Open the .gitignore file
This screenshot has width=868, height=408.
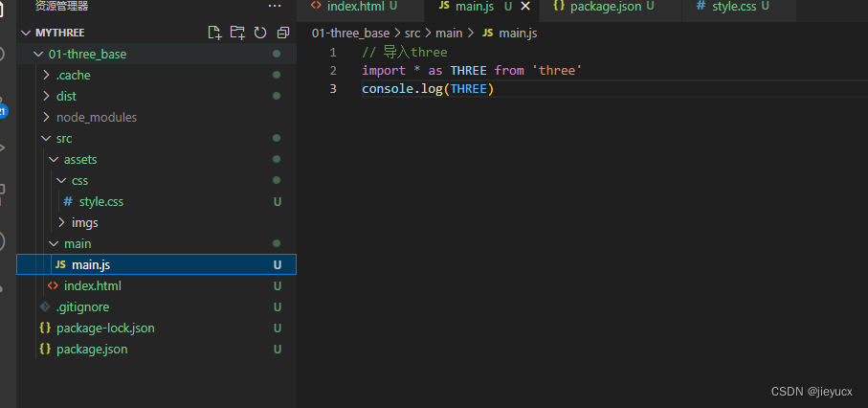point(82,307)
